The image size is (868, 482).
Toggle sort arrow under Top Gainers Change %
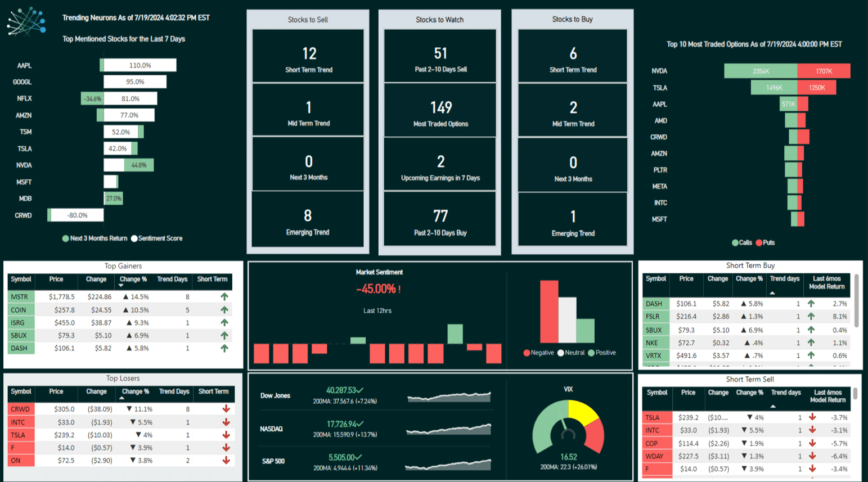[121, 286]
